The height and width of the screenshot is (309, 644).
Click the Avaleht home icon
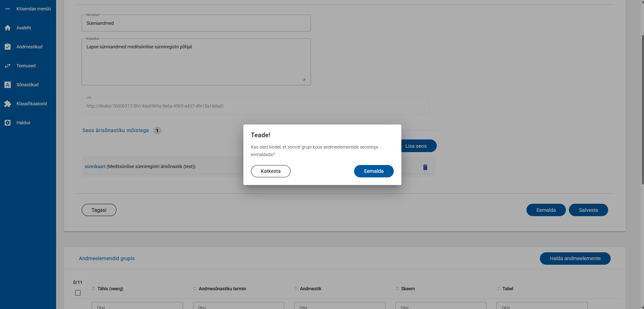click(8, 28)
